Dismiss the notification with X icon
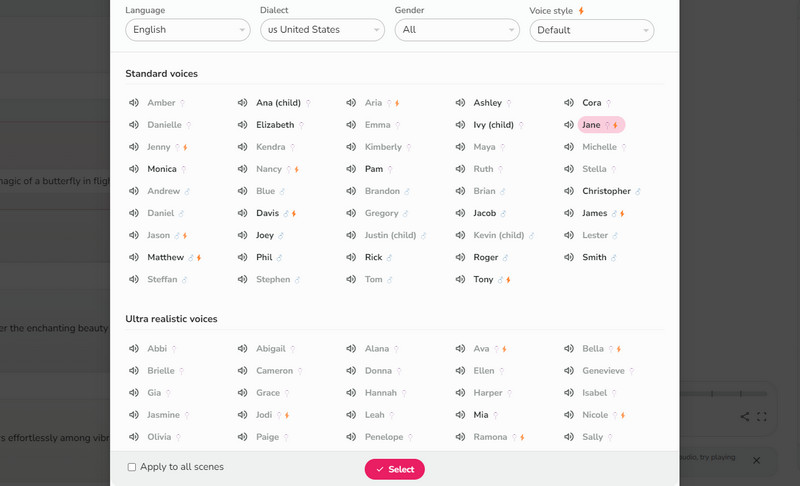Image resolution: width=800 pixels, height=486 pixels. 756,460
